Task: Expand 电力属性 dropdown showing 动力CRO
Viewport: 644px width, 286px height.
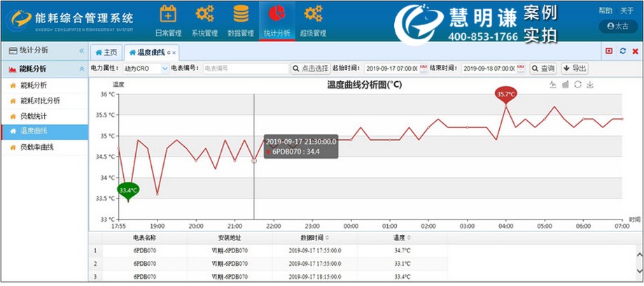Action: coord(164,69)
